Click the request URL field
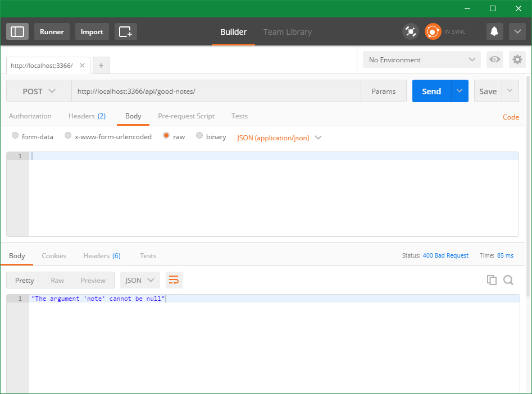The height and width of the screenshot is (394, 532). click(x=216, y=91)
